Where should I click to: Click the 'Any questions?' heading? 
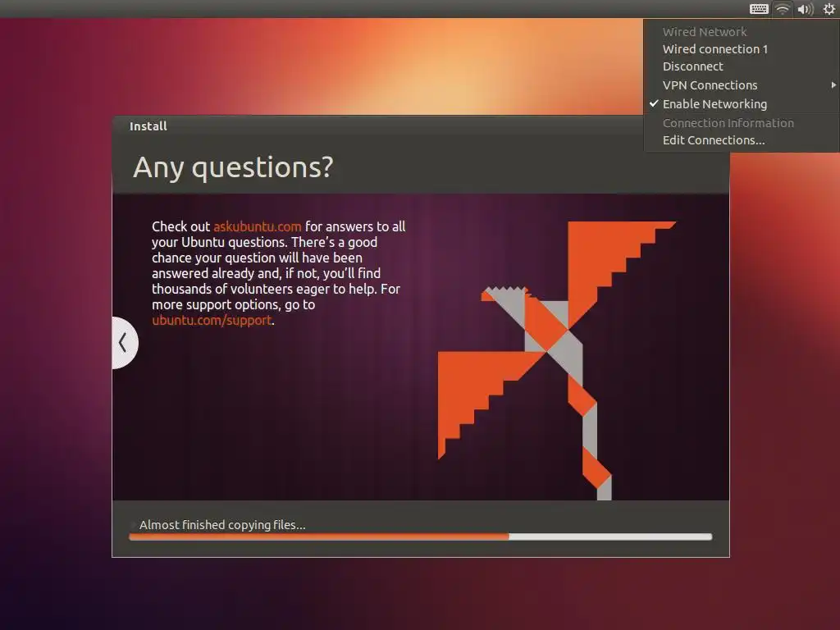233,167
